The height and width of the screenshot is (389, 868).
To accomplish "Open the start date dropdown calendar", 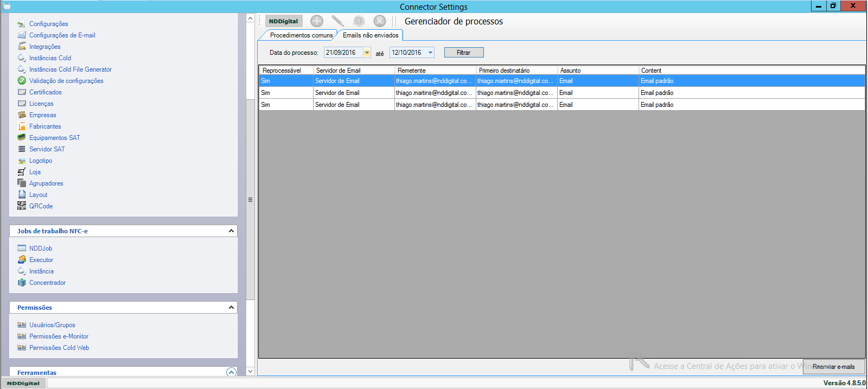I will click(367, 53).
